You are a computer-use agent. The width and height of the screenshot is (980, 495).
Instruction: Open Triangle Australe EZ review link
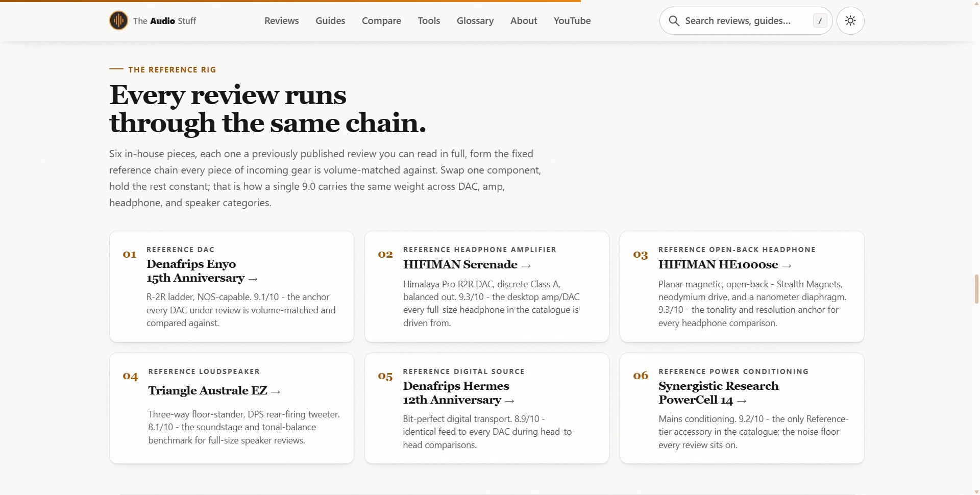click(214, 390)
